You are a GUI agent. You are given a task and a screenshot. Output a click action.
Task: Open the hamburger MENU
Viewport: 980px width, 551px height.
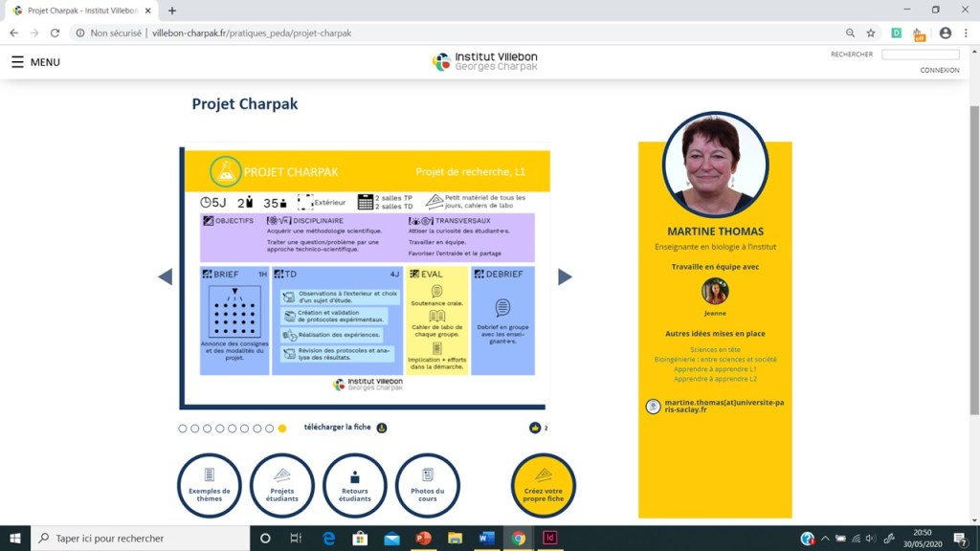click(x=34, y=62)
